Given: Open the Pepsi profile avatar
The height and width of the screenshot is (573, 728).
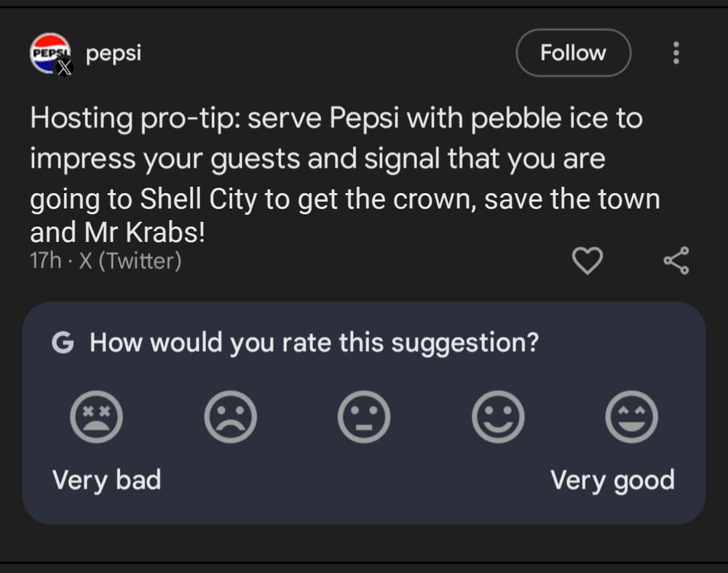Looking at the screenshot, I should pyautogui.click(x=48, y=52).
